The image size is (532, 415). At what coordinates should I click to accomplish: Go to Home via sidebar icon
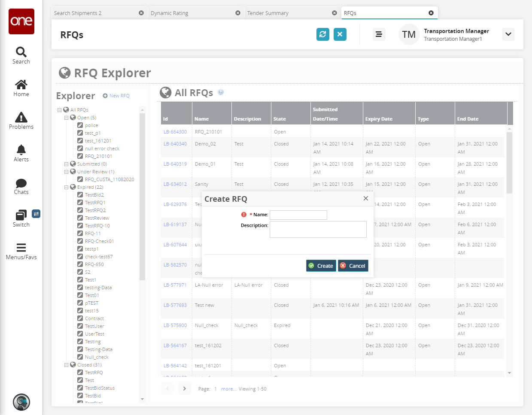(21, 85)
